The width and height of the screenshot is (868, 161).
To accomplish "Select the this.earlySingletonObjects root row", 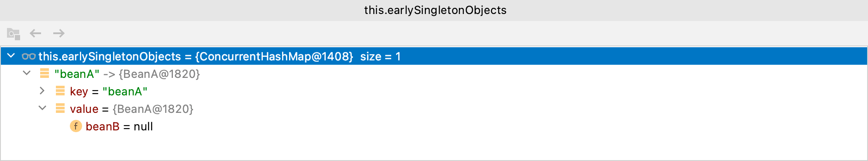I will click(434, 56).
